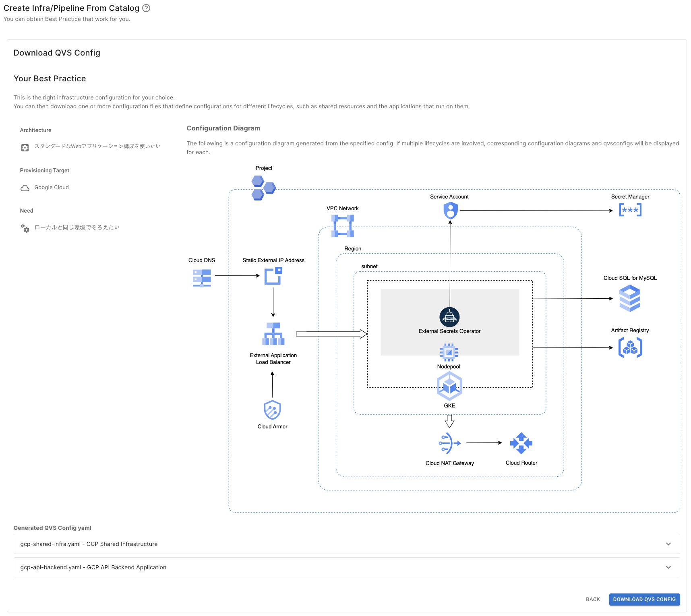This screenshot has height=616, width=691.
Task: Click the GKE cluster icon
Action: [449, 386]
